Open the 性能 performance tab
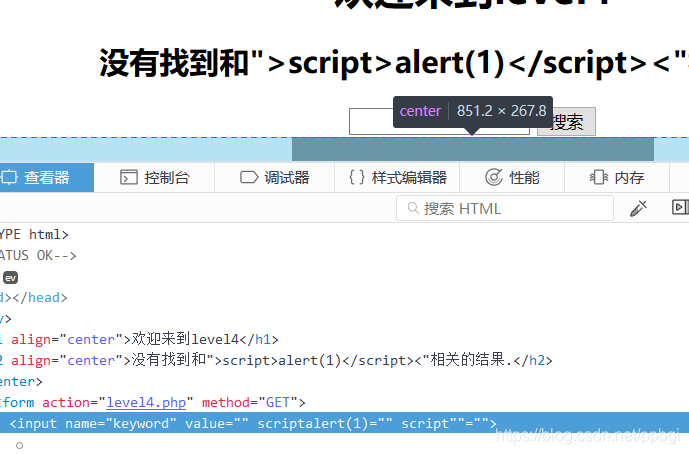This screenshot has width=689, height=454. click(512, 178)
